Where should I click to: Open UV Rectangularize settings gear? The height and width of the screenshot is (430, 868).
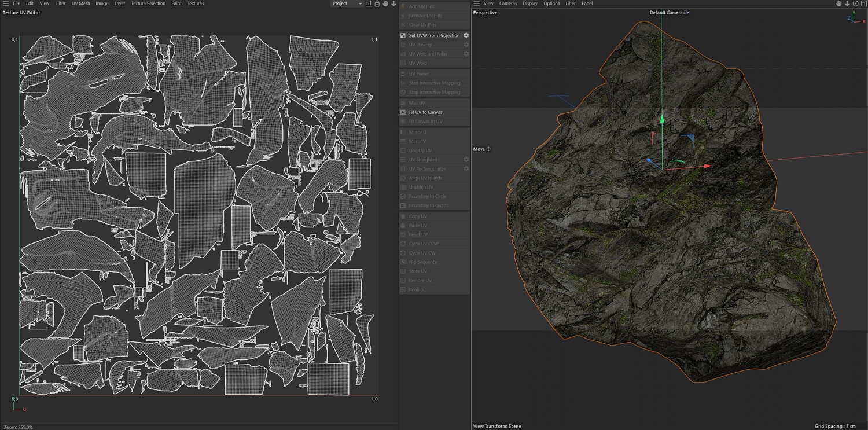pos(466,169)
